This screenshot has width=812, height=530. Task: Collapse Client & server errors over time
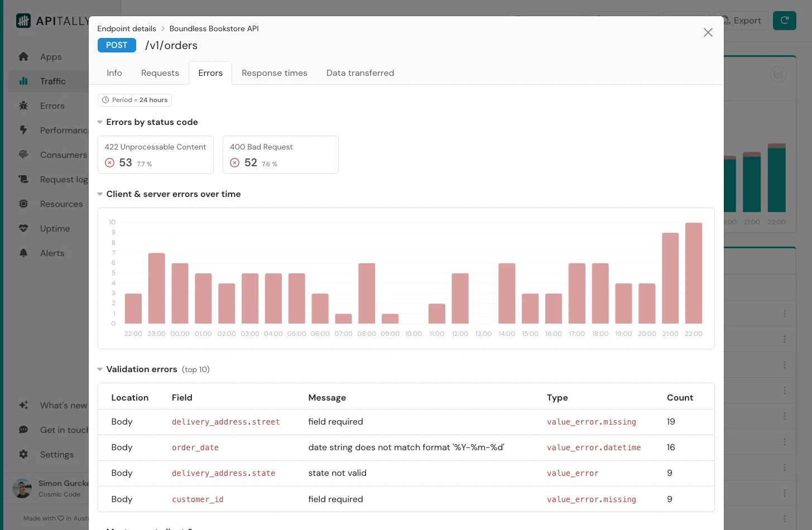point(100,194)
